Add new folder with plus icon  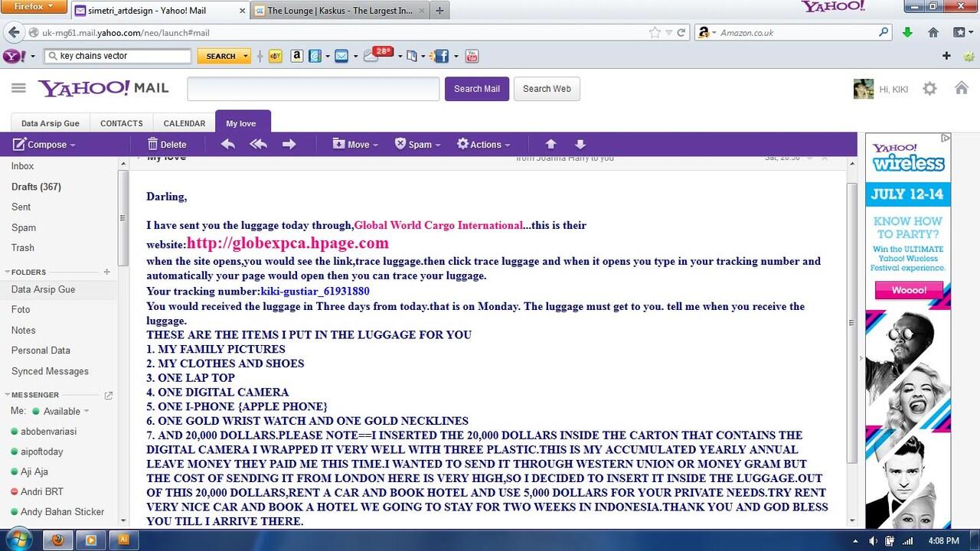click(x=106, y=272)
